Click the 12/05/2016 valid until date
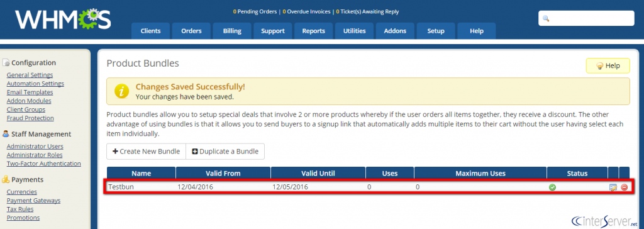The image size is (644, 229). (291, 187)
